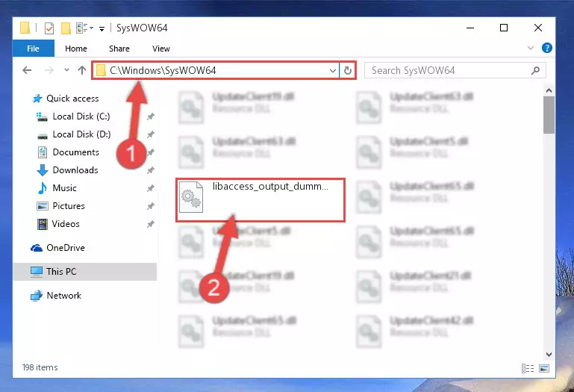Click the vertical scrollbar thumb

(x=549, y=115)
